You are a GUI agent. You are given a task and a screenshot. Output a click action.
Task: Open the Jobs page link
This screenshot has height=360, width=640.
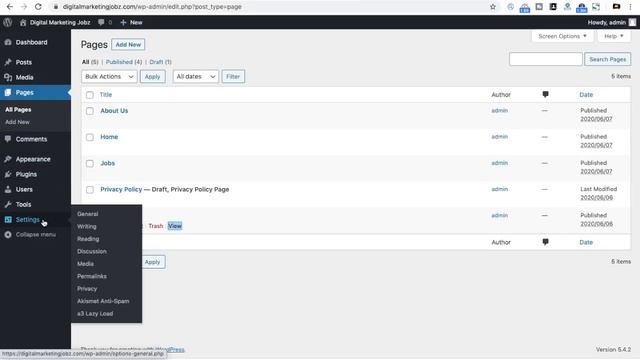click(x=107, y=163)
